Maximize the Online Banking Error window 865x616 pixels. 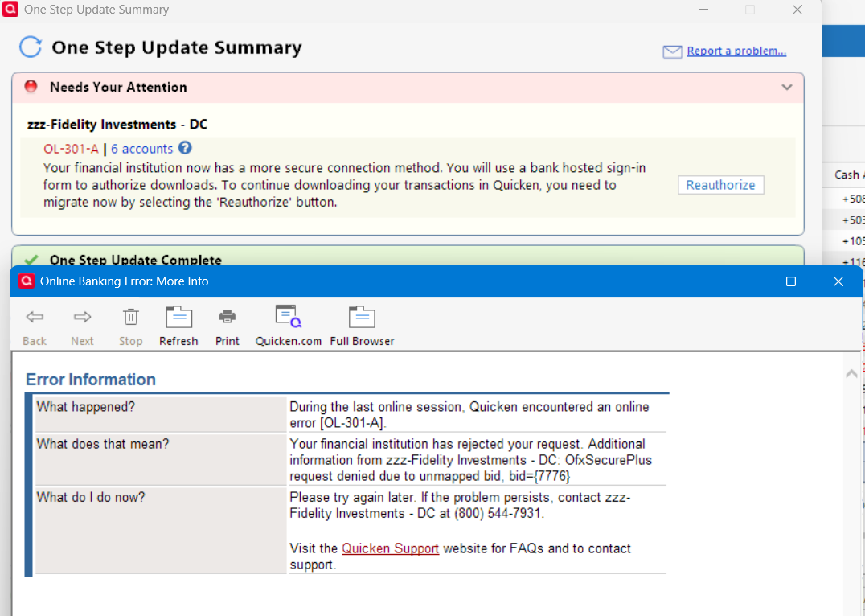coord(790,281)
